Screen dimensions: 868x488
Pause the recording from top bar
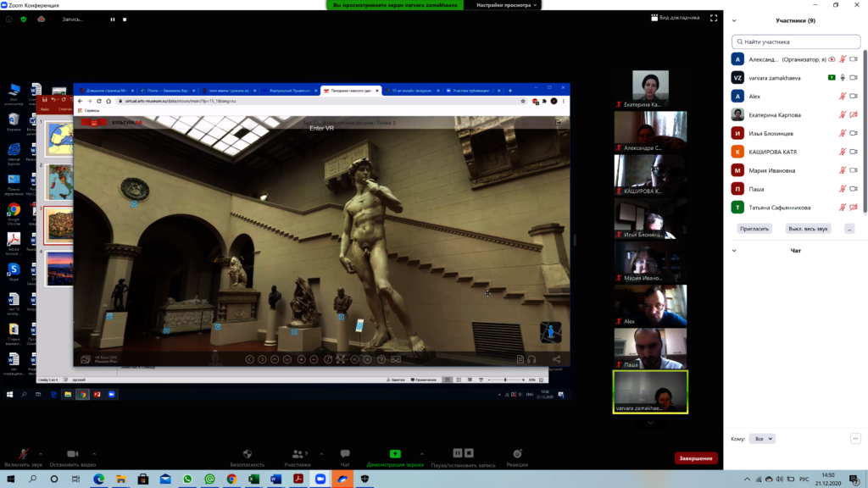(113, 19)
